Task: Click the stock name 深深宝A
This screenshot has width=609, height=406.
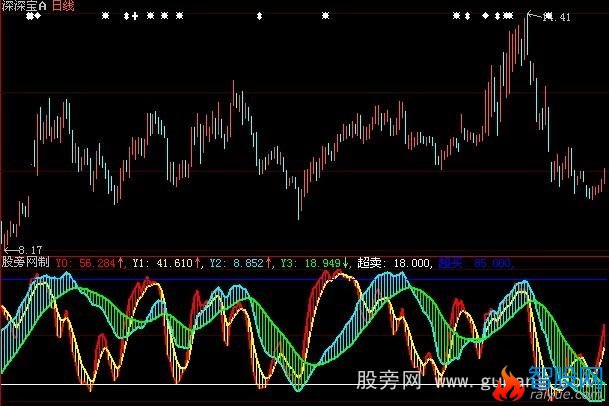Action: click(x=24, y=5)
